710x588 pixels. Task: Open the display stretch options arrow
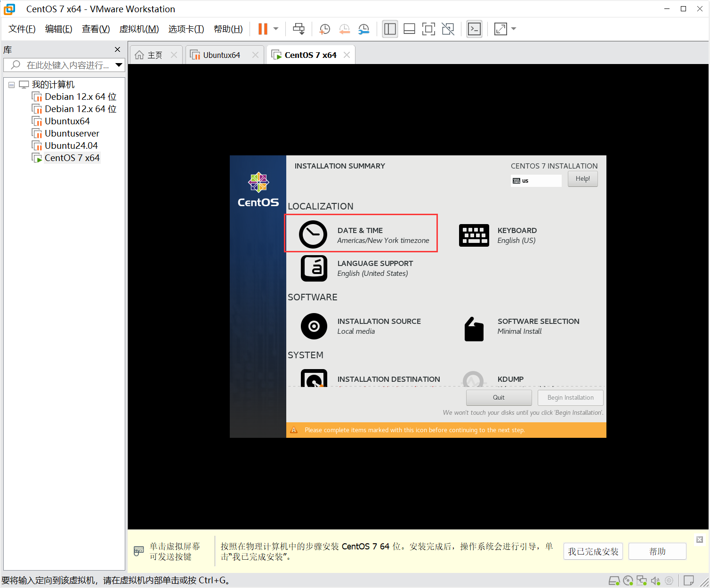(x=514, y=29)
